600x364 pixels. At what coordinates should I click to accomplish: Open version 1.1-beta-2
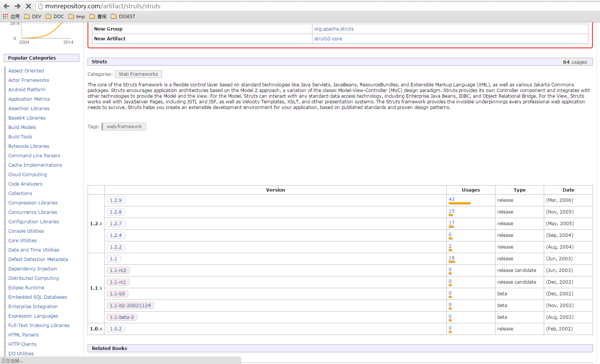[122, 317]
